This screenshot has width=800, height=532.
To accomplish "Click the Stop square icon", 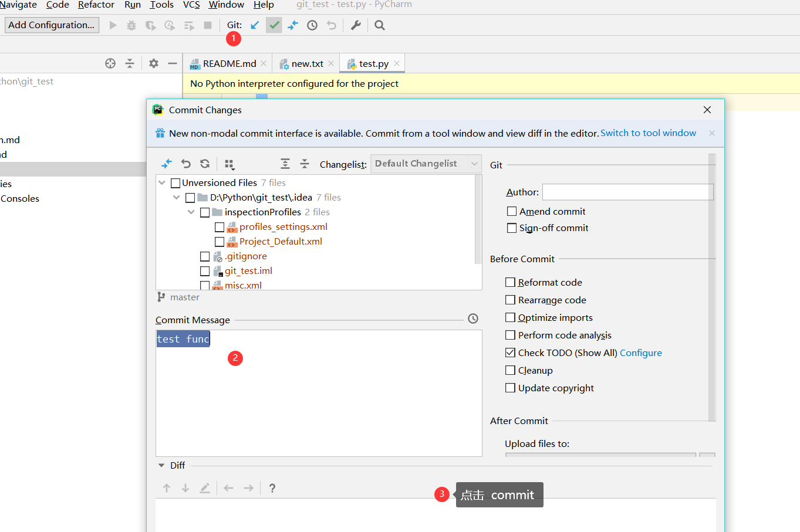I will coord(208,25).
